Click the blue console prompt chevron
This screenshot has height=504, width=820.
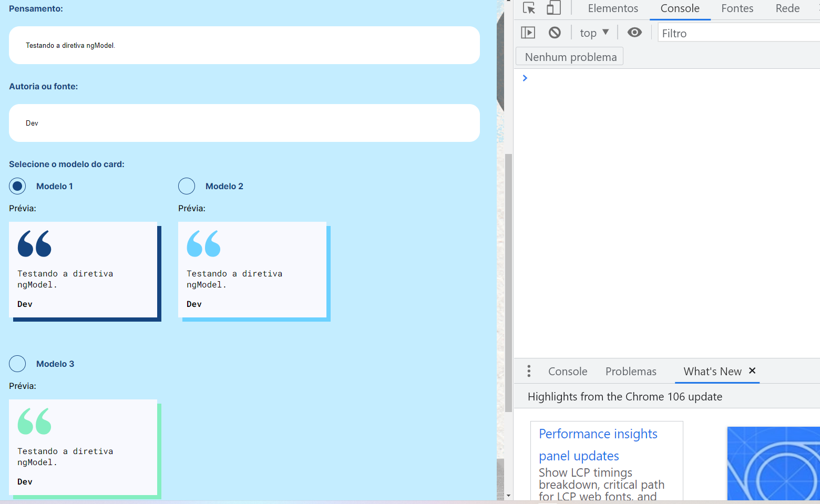click(525, 78)
